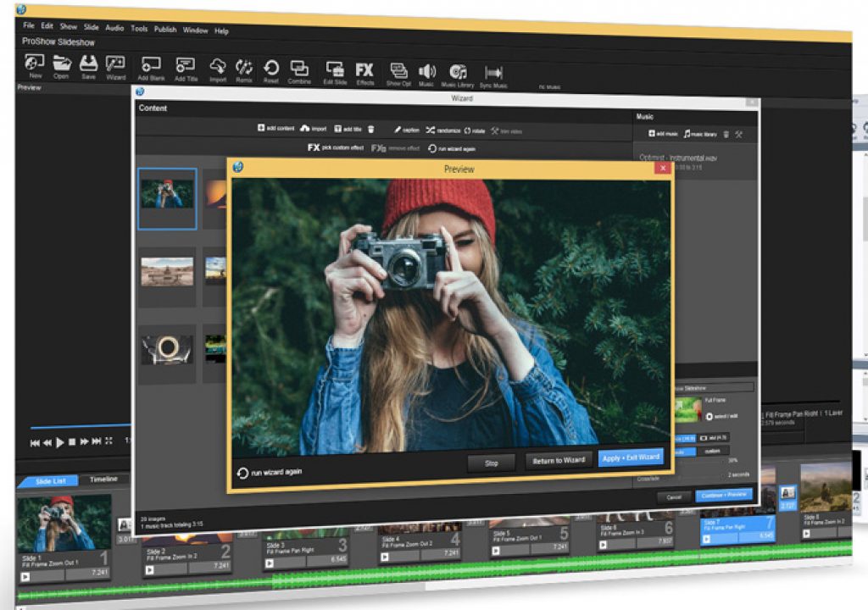The height and width of the screenshot is (610, 868).
Task: Click the New show toolbar icon
Action: pyautogui.click(x=34, y=66)
